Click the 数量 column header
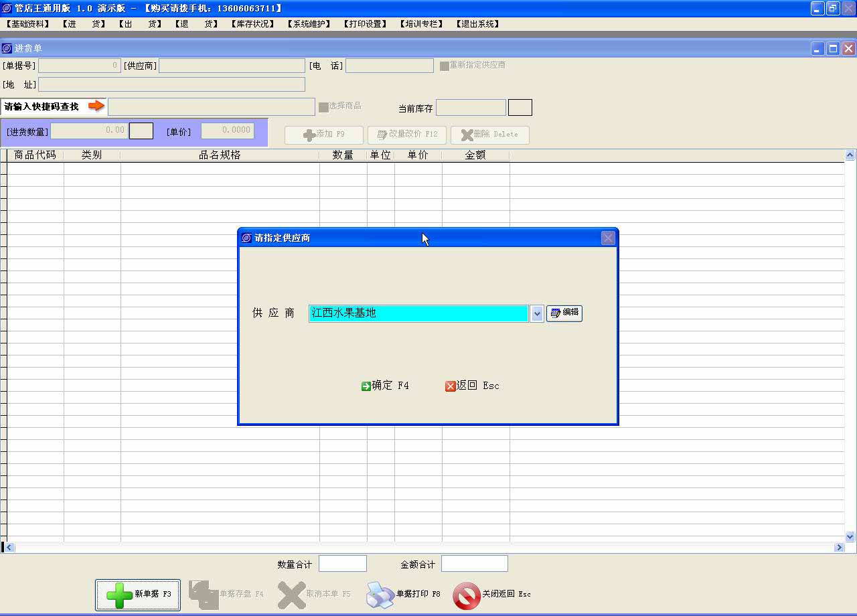857x616 pixels. tap(343, 155)
